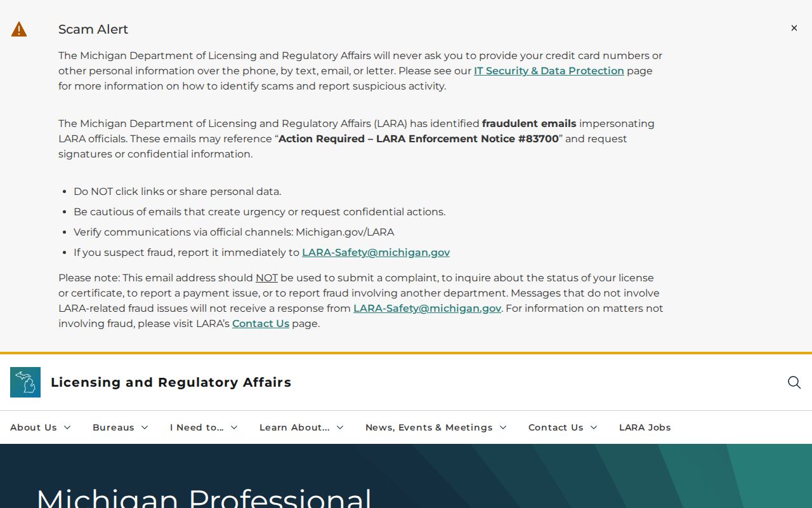Click 'Do NOT click links or share personal data.'
The height and width of the screenshot is (508, 812).
(x=177, y=192)
